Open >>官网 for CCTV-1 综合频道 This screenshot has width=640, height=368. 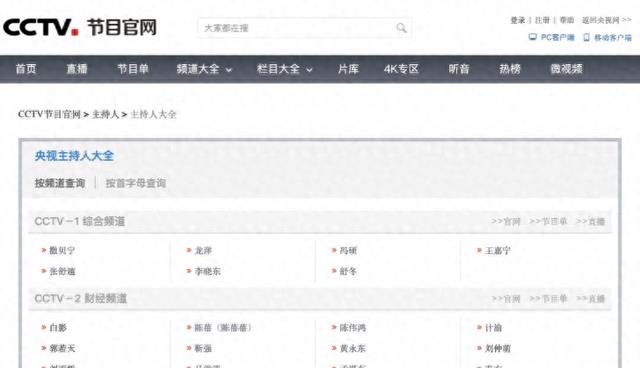(x=506, y=222)
